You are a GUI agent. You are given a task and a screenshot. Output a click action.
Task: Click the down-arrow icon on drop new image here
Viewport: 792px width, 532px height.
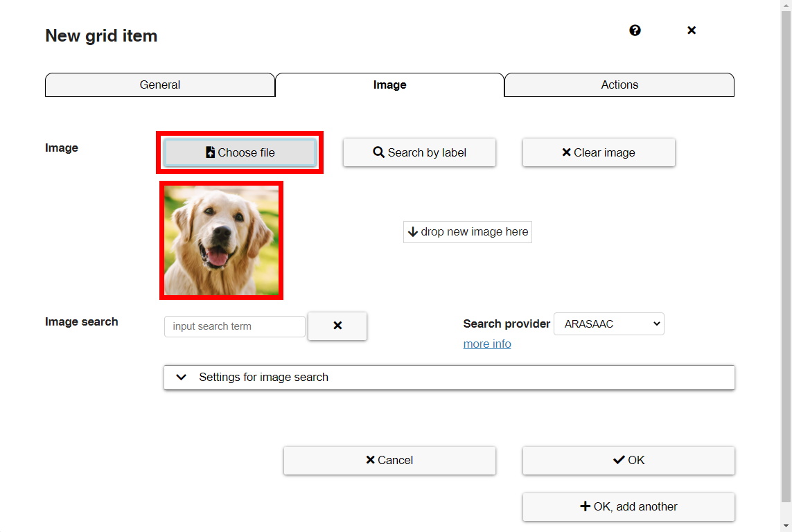tap(414, 231)
